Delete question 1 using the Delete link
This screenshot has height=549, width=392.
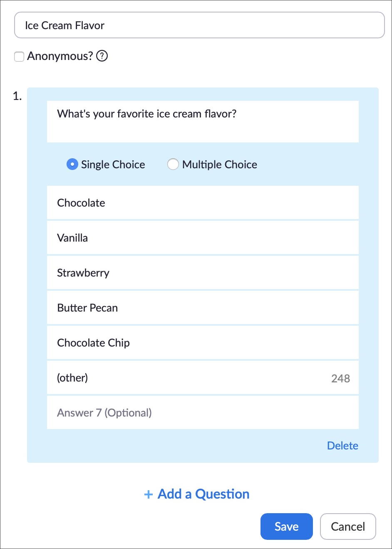(342, 446)
